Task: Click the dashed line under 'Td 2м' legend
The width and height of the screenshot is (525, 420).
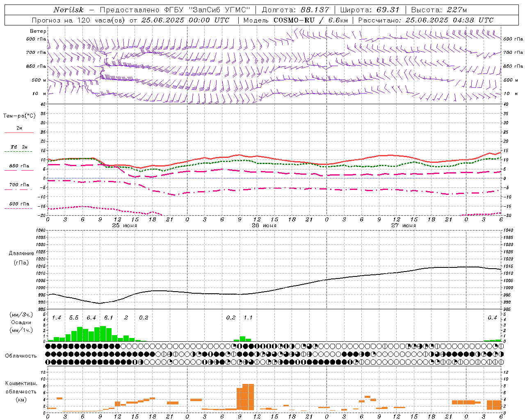Action: coord(19,151)
